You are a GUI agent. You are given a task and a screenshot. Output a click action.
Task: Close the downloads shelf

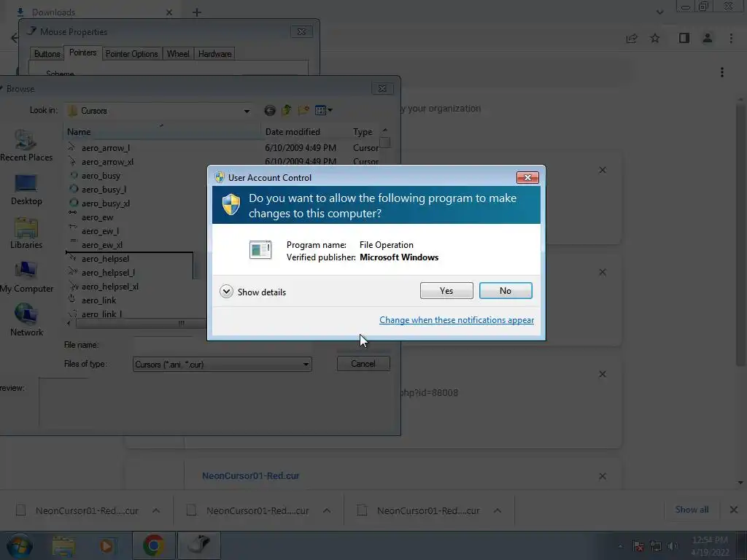click(x=734, y=510)
